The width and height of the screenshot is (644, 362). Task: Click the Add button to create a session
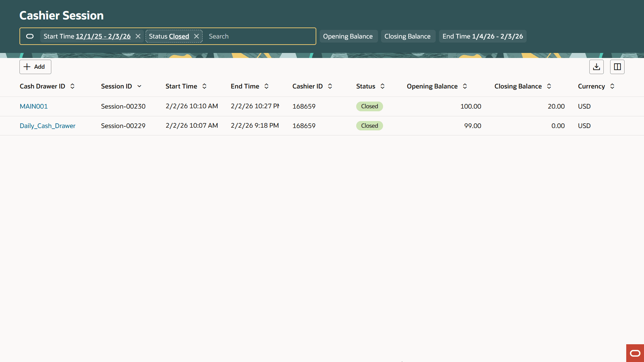point(35,67)
